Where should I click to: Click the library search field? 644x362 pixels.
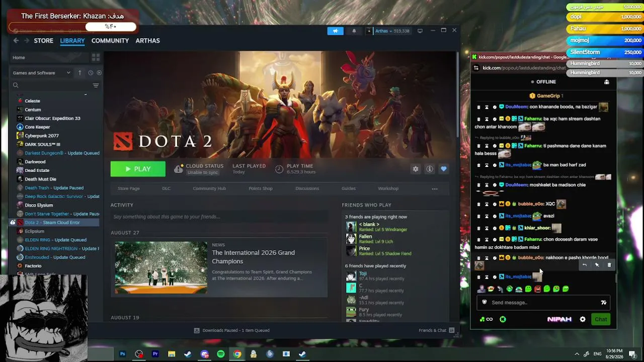click(x=53, y=85)
